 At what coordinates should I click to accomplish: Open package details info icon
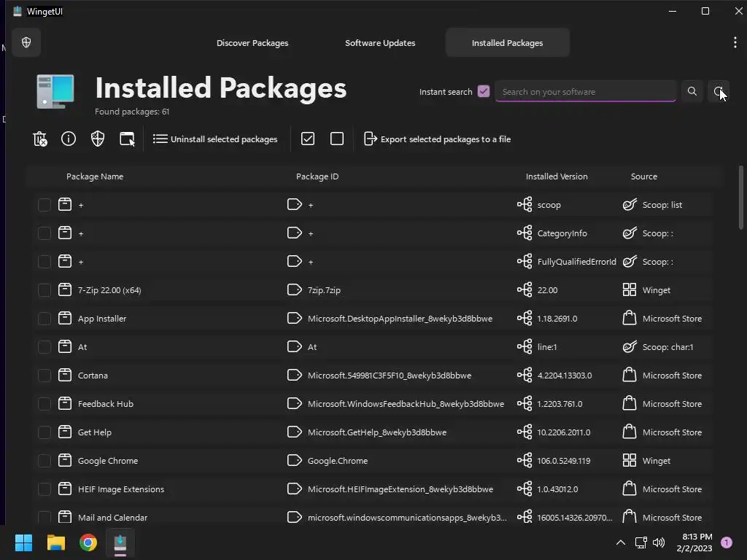click(x=69, y=139)
